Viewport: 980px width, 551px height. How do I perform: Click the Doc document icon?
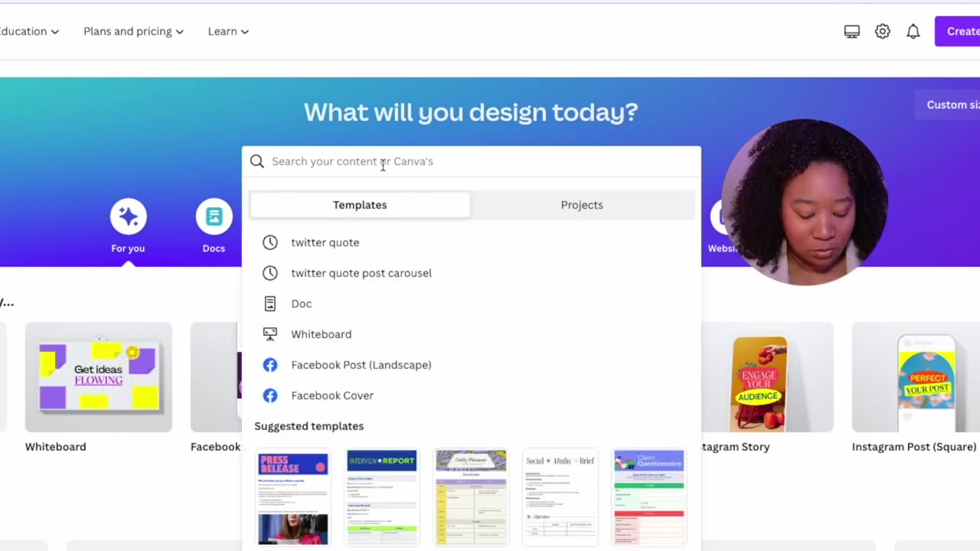pos(270,304)
